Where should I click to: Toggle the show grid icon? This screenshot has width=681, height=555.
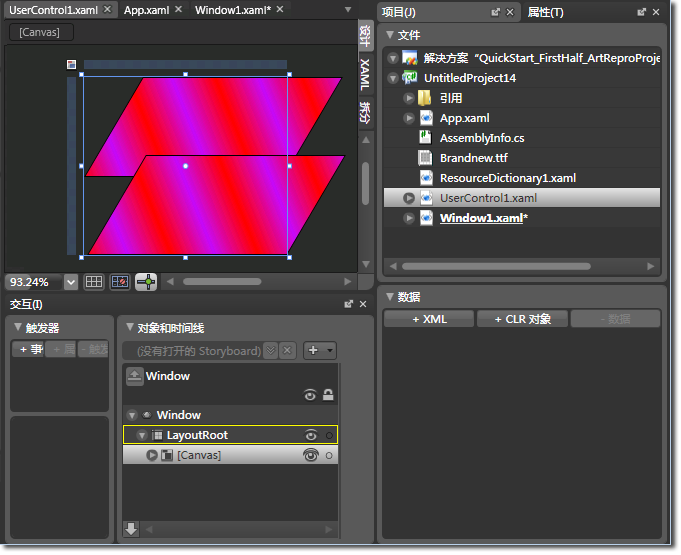click(x=94, y=282)
